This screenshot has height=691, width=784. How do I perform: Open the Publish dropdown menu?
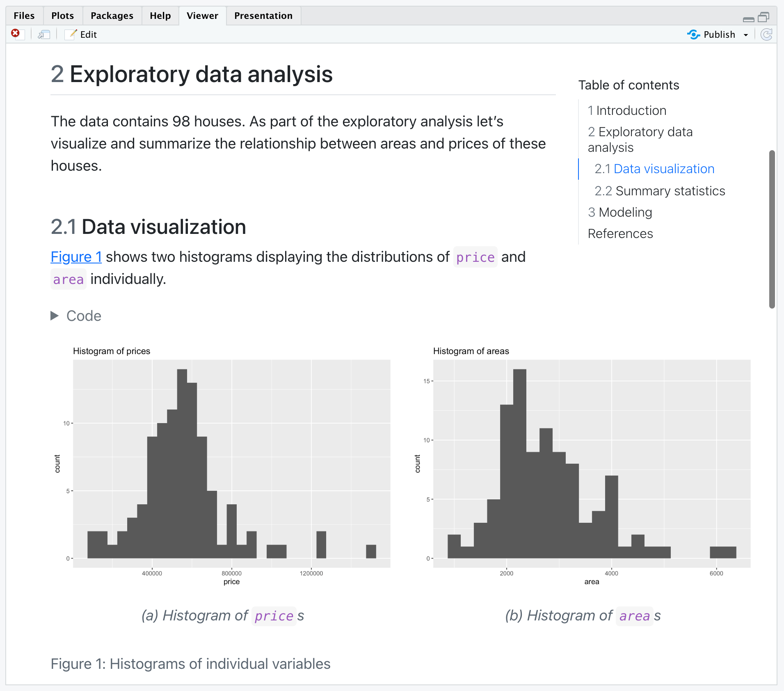(x=746, y=35)
